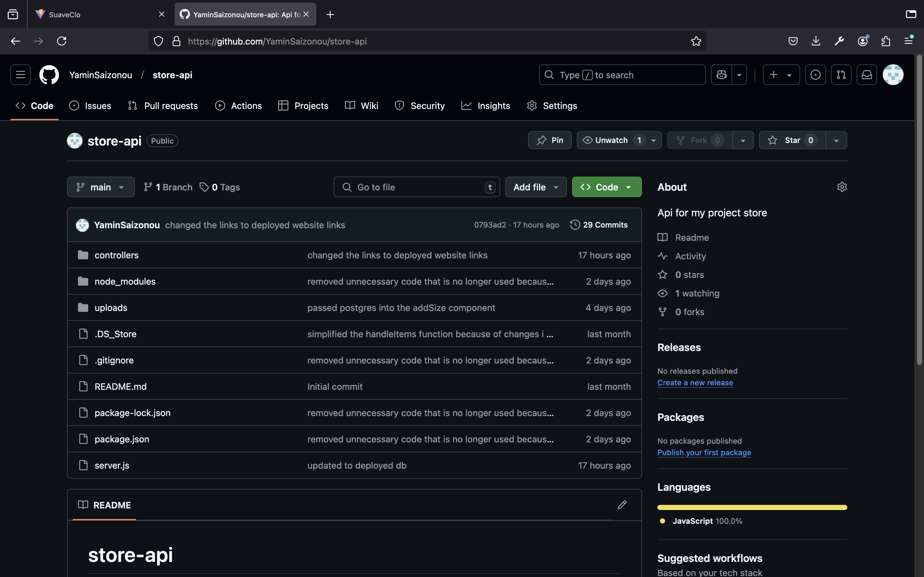Open the notifications inbox icon
924x577 pixels.
866,75
